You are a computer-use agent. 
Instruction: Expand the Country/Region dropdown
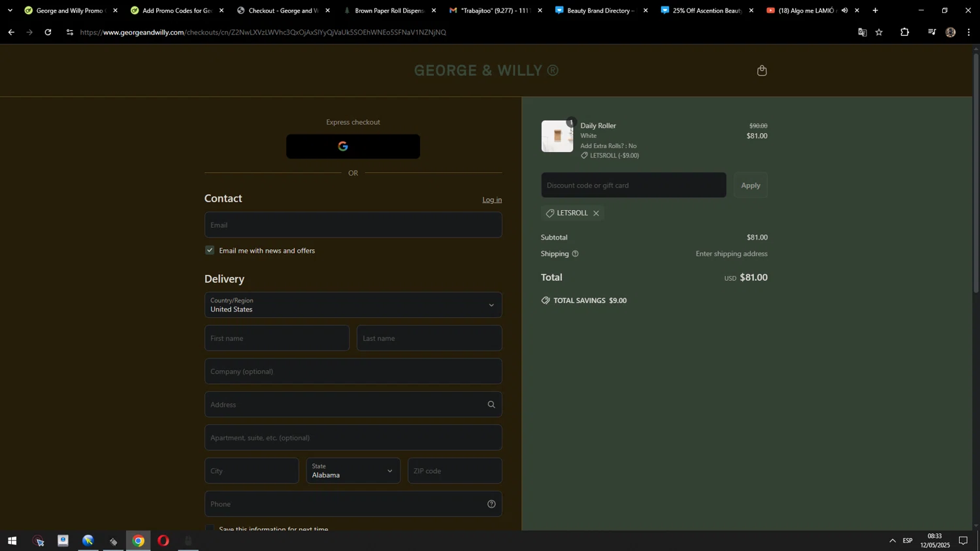[353, 305]
